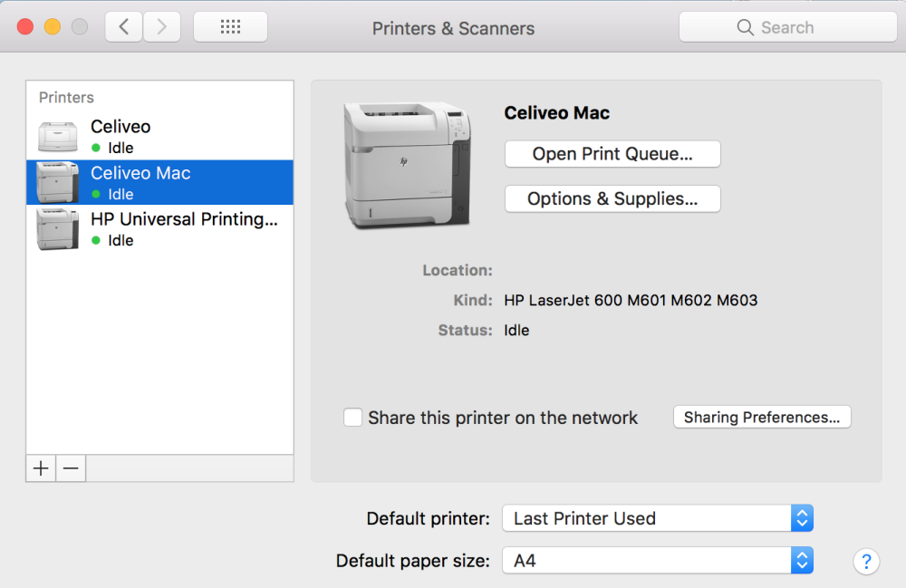The height and width of the screenshot is (588, 906).
Task: Click the large HP LaserJet printer image
Action: tap(407, 164)
